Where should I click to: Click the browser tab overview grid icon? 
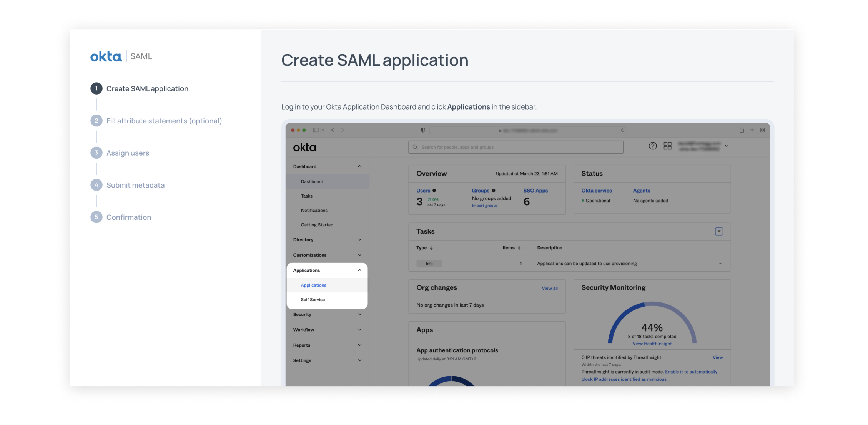click(x=762, y=130)
